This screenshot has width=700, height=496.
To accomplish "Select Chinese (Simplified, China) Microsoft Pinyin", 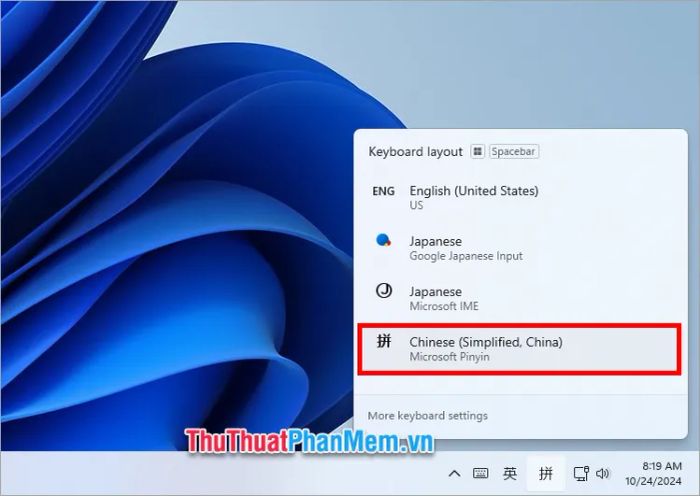I will point(486,349).
